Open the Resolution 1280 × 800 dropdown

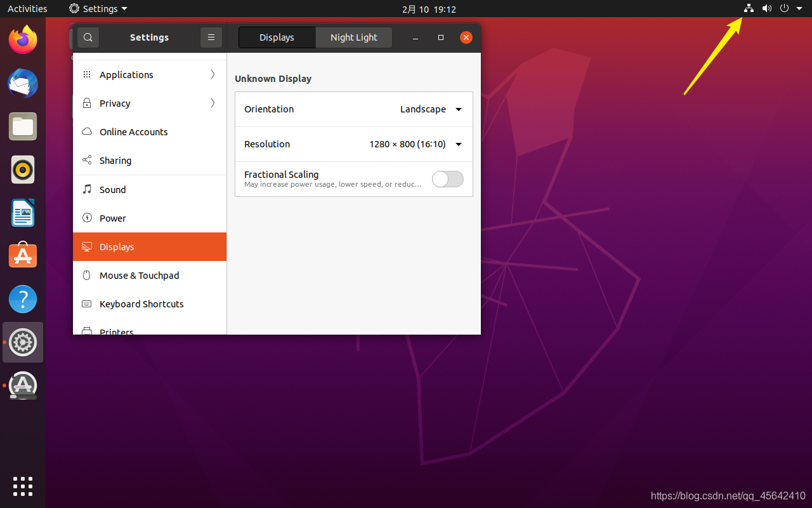coord(416,144)
